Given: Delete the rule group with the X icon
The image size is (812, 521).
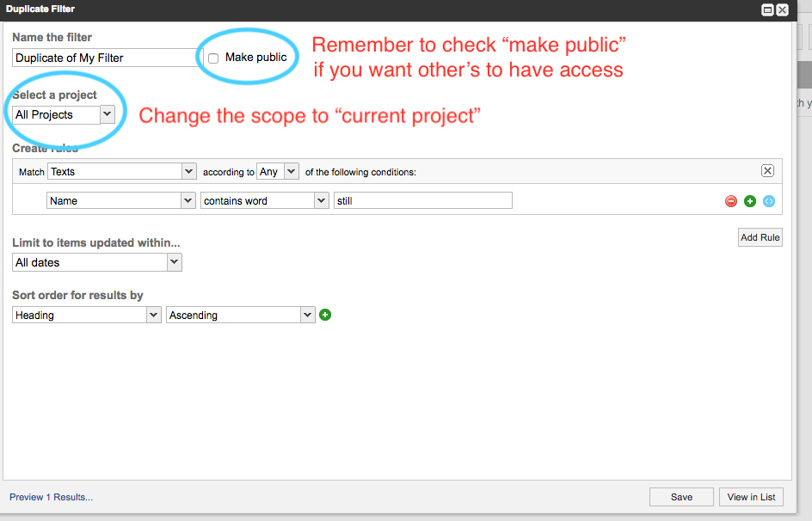Looking at the screenshot, I should click(767, 171).
